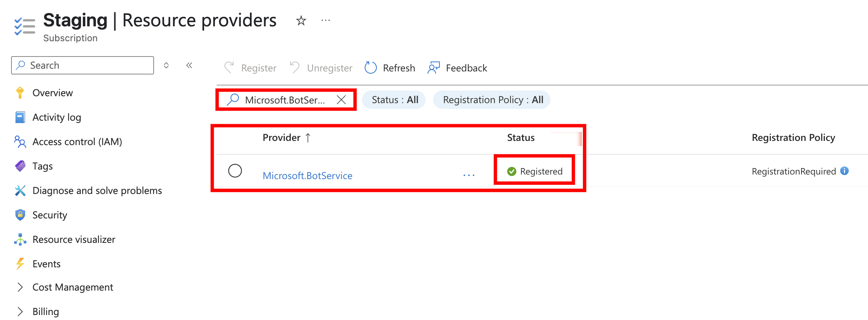This screenshot has width=868, height=320.
Task: Select the Microsoft.BotService row radio button
Action: click(x=235, y=171)
